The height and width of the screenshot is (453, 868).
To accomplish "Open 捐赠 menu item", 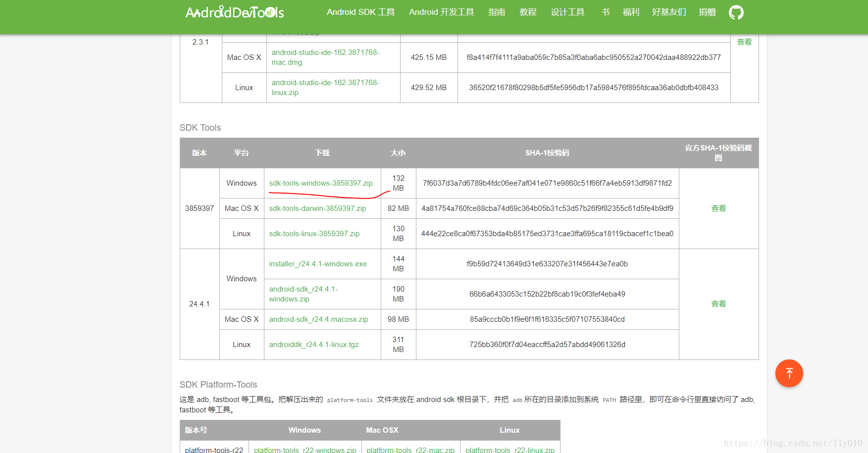I will click(x=707, y=12).
